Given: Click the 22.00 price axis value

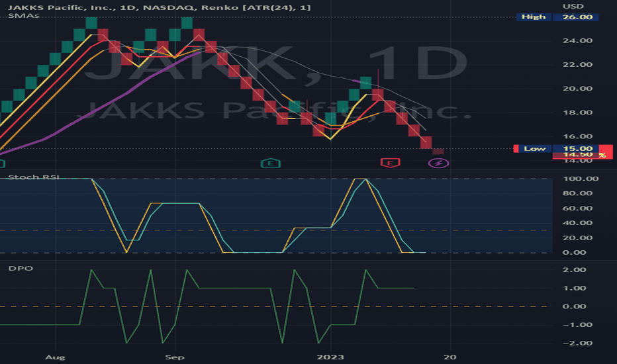Looking at the screenshot, I should tap(577, 65).
